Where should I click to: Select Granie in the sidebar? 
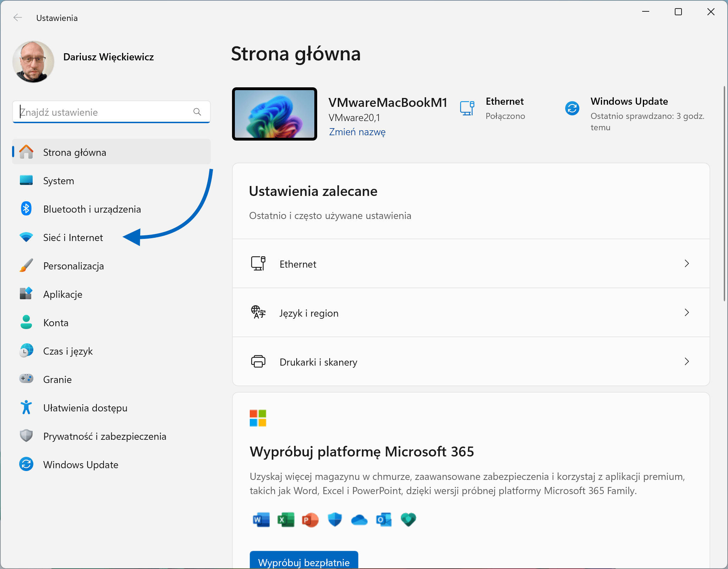point(111,379)
